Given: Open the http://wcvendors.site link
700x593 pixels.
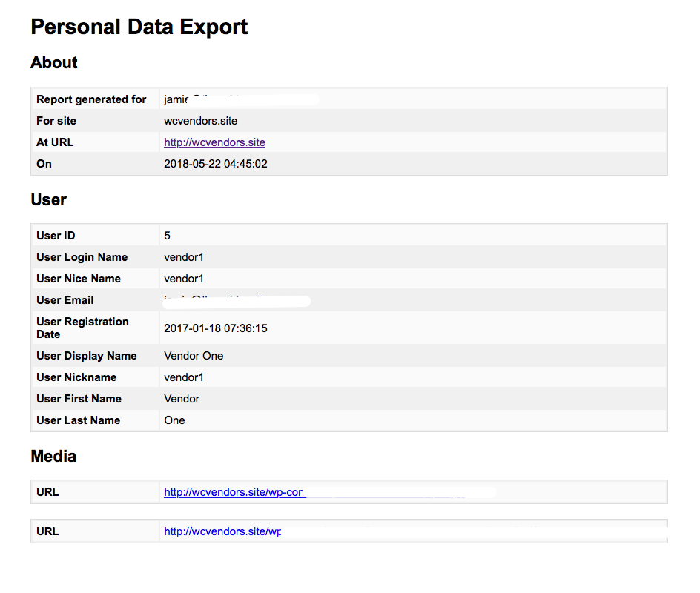Looking at the screenshot, I should point(214,142).
